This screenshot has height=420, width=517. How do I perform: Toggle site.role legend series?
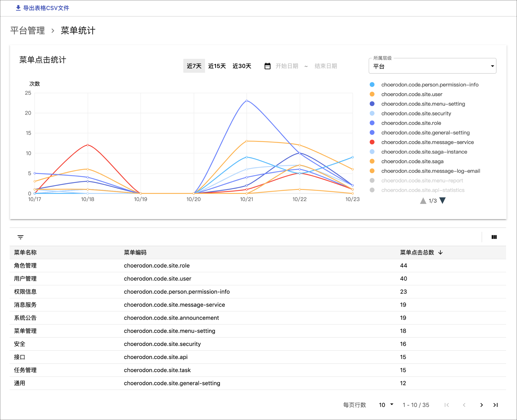pos(405,123)
